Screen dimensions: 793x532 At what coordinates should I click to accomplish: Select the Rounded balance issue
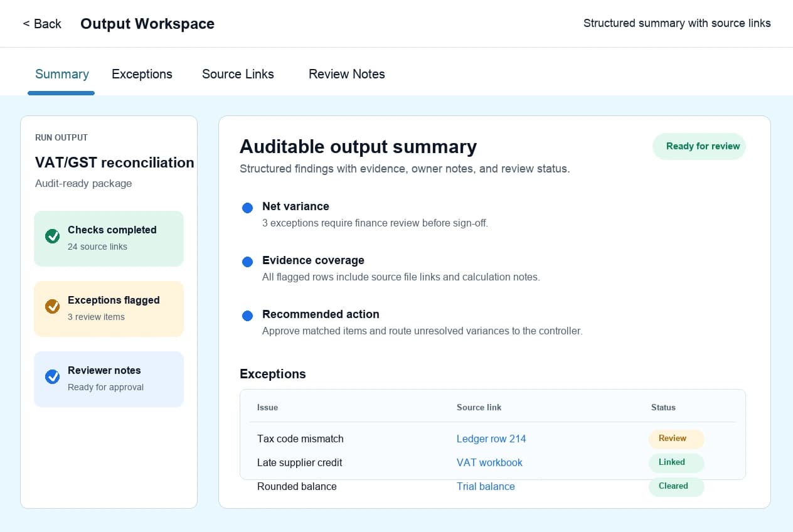[297, 486]
